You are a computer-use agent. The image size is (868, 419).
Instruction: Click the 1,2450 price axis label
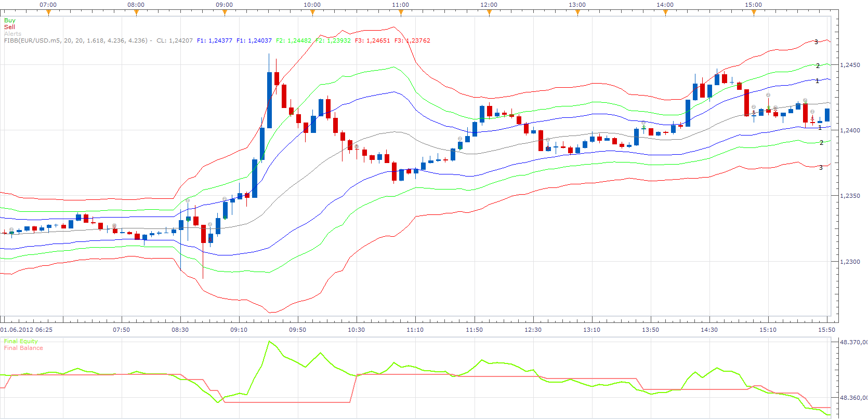coord(850,65)
